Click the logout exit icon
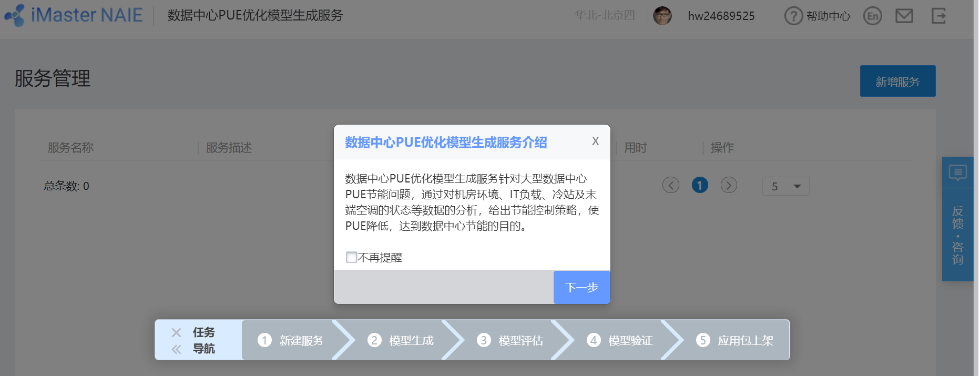 [x=938, y=16]
